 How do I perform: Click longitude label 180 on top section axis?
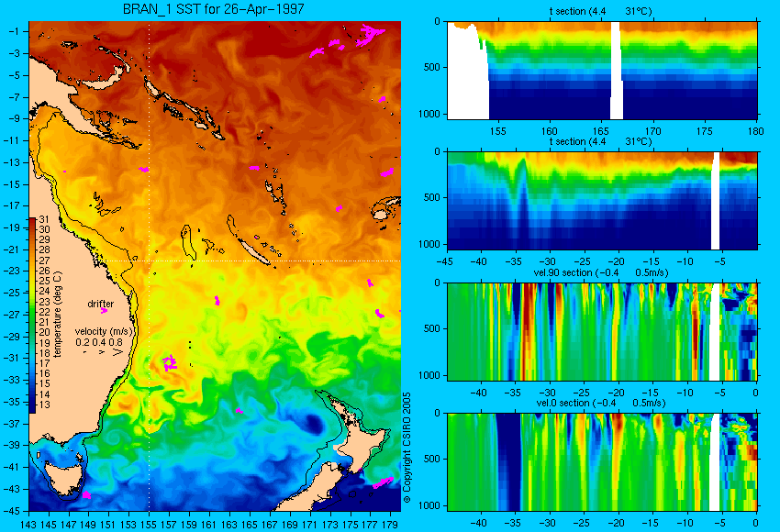click(755, 131)
